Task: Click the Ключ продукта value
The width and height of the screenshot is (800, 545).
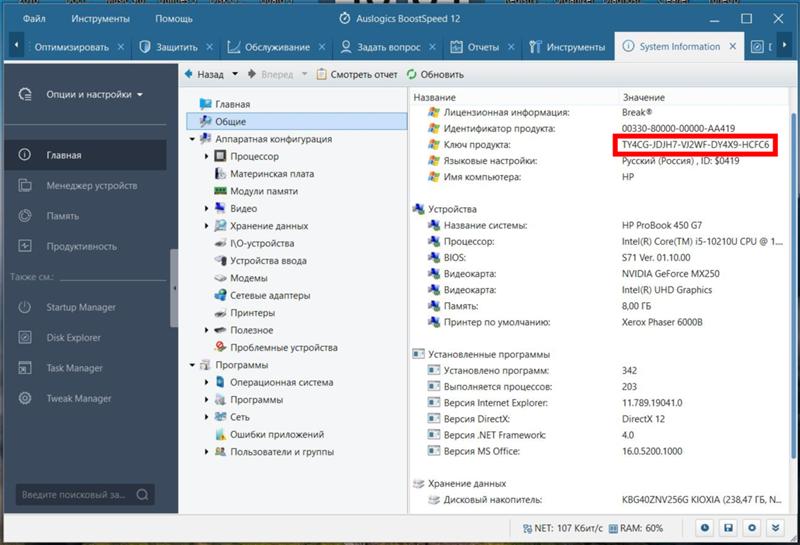Action: [x=695, y=145]
